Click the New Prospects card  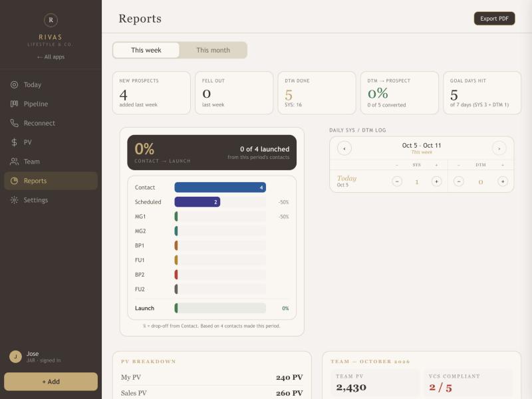point(152,92)
